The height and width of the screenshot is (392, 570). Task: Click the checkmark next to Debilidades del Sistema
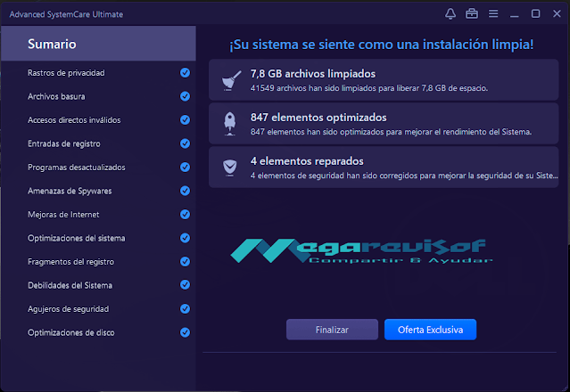click(x=185, y=285)
